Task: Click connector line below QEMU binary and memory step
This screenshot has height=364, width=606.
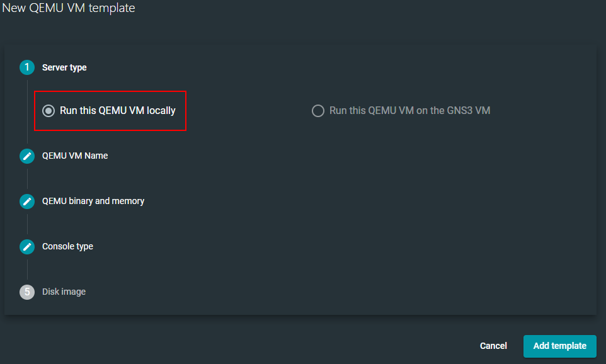Action: (x=27, y=224)
